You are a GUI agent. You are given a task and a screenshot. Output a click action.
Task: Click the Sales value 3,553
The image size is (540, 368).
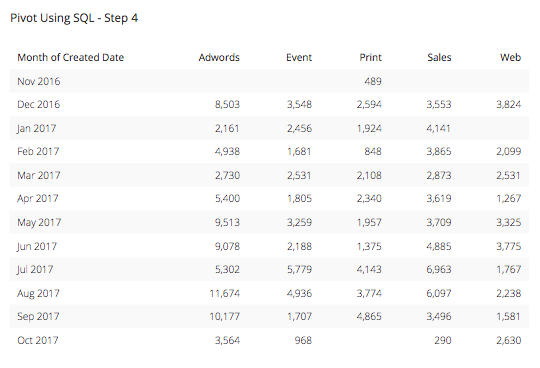coord(439,104)
